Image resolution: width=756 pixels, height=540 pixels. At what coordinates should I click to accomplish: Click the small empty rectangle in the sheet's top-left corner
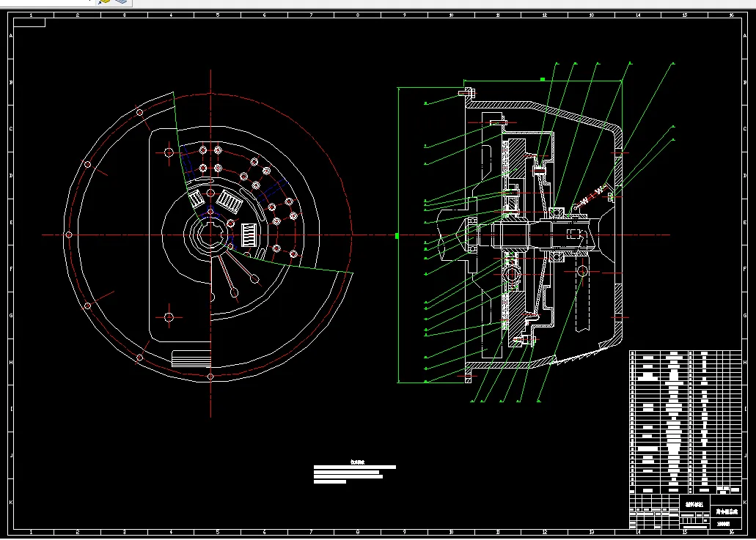coord(29,23)
